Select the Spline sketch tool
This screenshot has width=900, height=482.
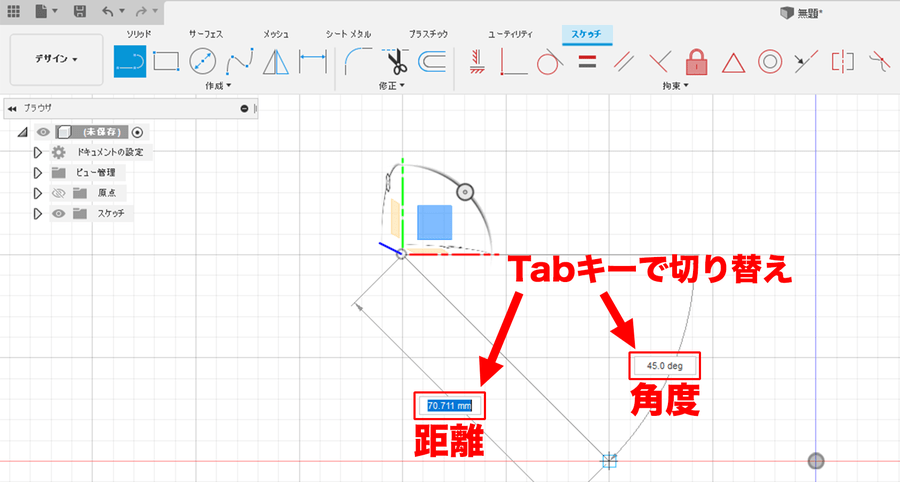tap(240, 61)
